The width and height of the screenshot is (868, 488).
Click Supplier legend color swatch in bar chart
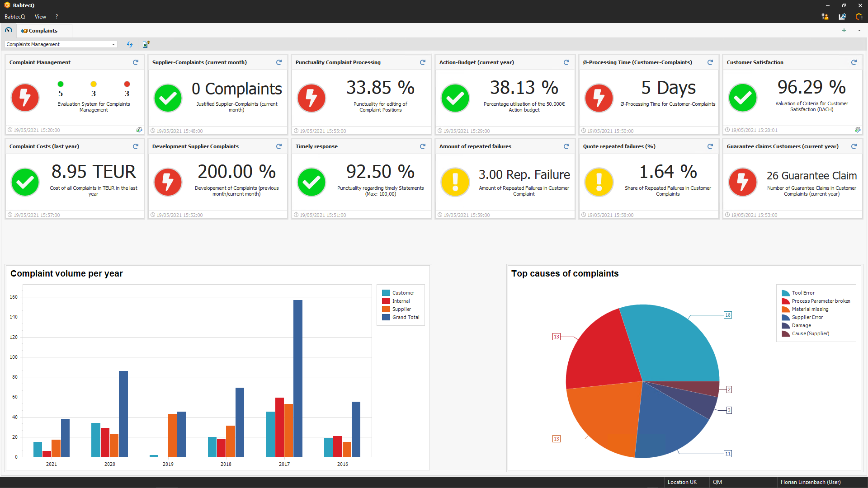[x=386, y=309]
